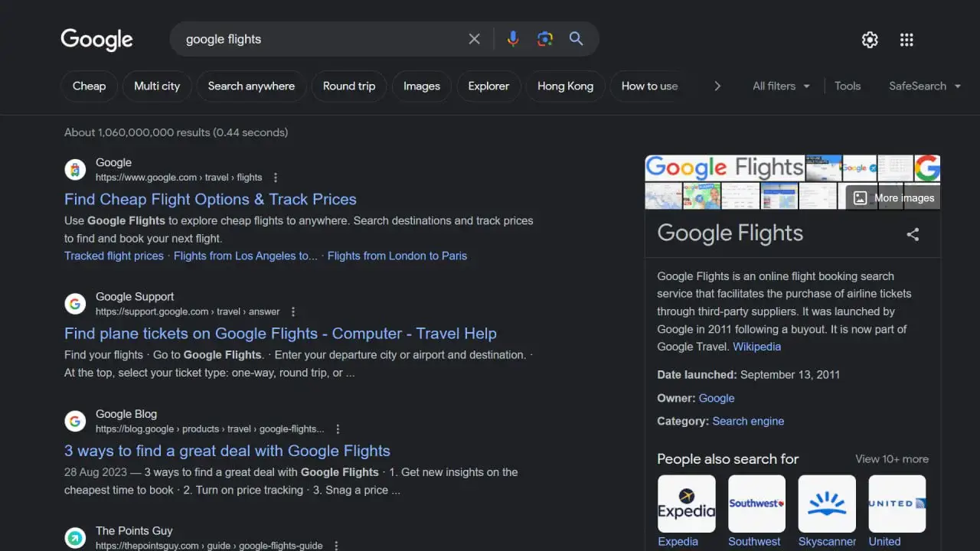Select the Search anywhere chip
Image resolution: width=980 pixels, height=551 pixels.
(x=251, y=86)
